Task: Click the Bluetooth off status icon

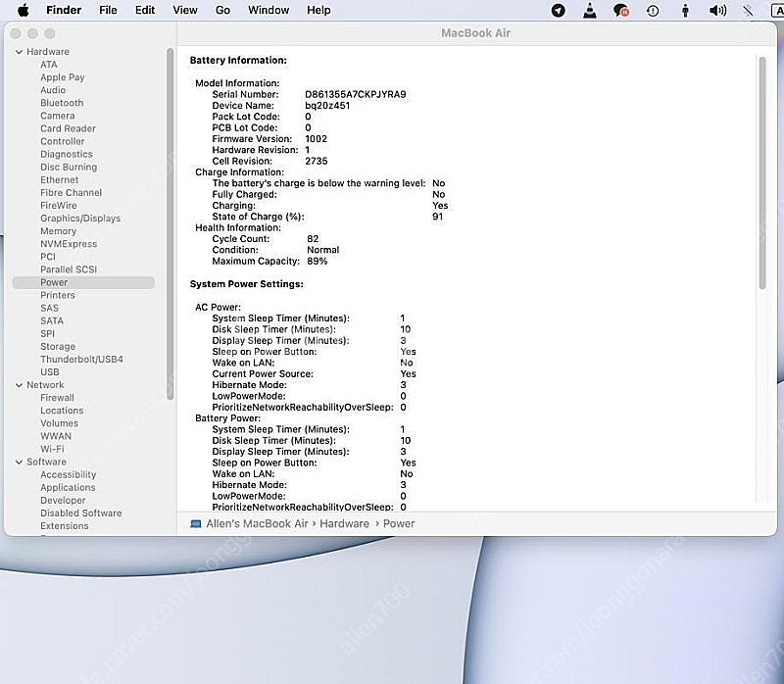Action: point(748,10)
